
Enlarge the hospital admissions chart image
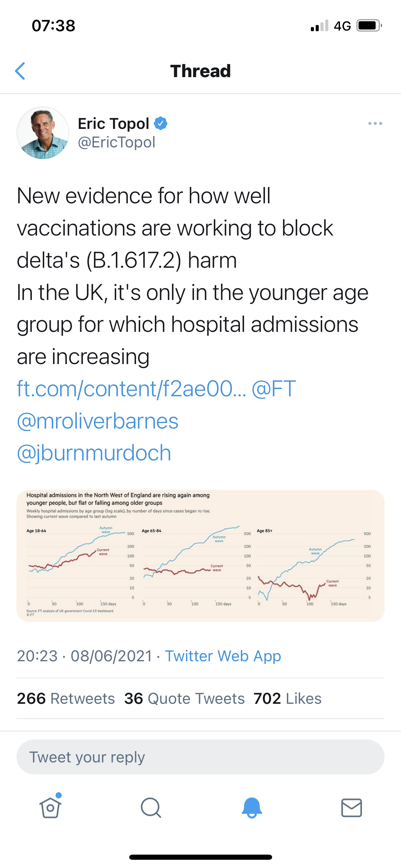[x=200, y=556]
